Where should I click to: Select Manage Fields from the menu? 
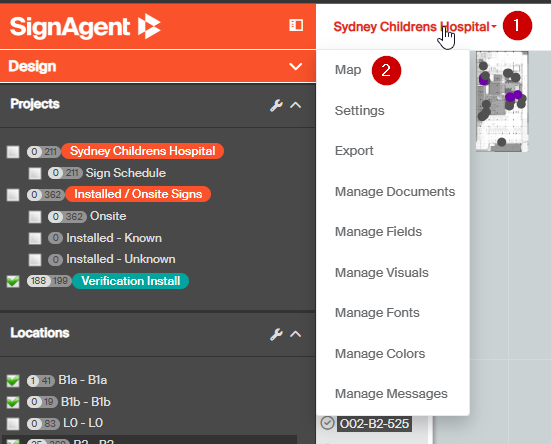[x=378, y=232]
